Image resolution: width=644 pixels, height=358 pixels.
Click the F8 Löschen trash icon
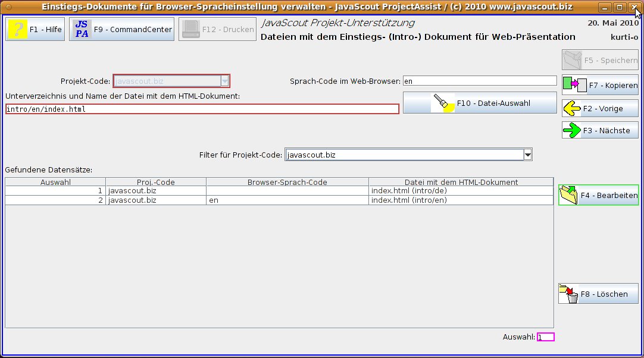(x=570, y=294)
